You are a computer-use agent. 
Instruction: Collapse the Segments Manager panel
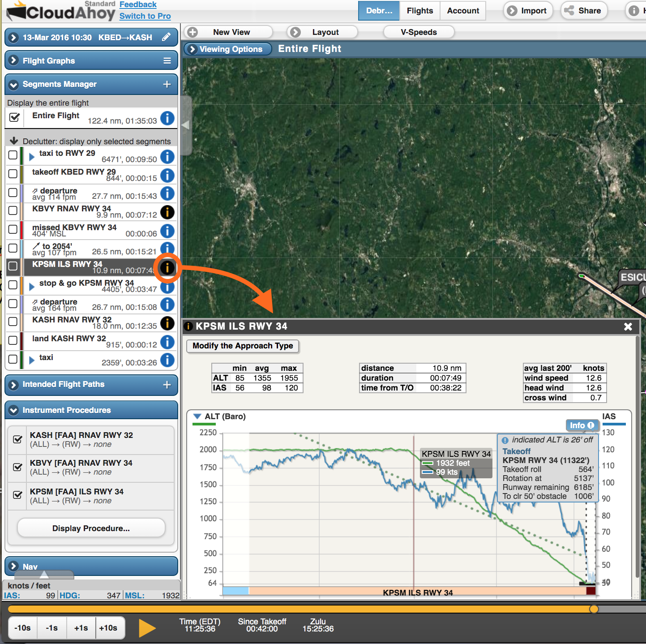pos(13,84)
